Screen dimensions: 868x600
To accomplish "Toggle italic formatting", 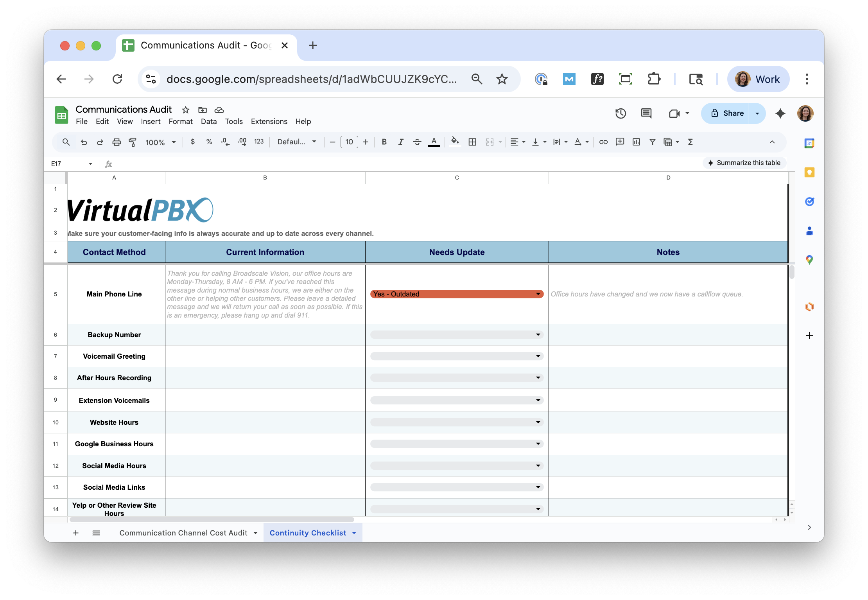I will tap(400, 142).
